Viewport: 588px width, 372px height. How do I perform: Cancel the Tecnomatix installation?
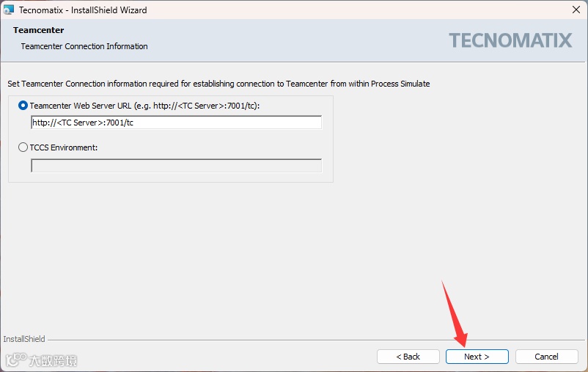pyautogui.click(x=547, y=357)
